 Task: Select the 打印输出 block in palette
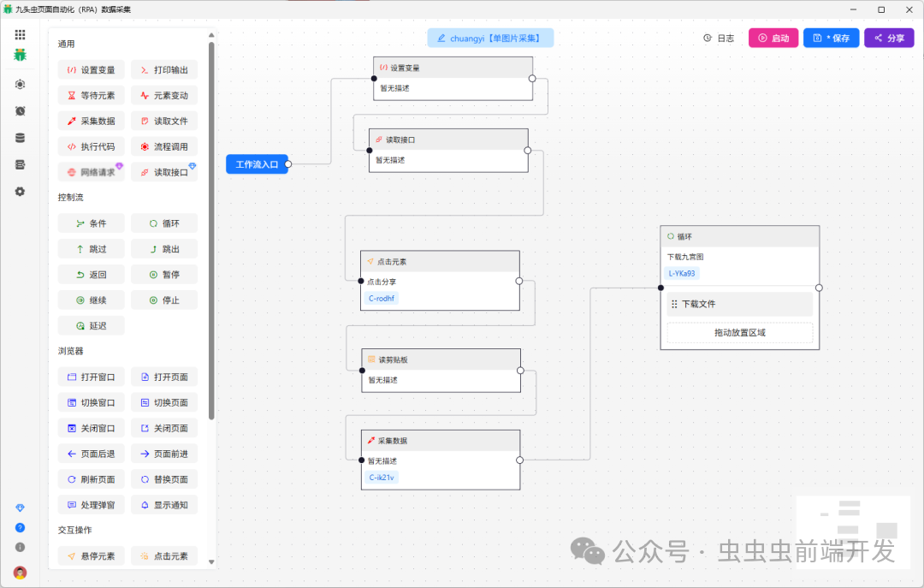(x=164, y=69)
